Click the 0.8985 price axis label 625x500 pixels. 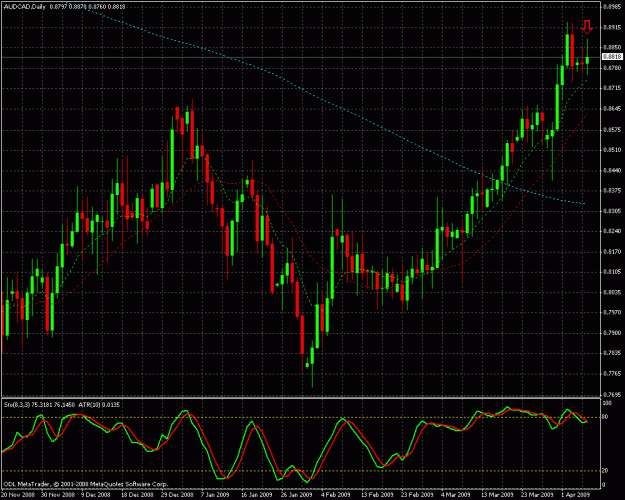[613, 6]
